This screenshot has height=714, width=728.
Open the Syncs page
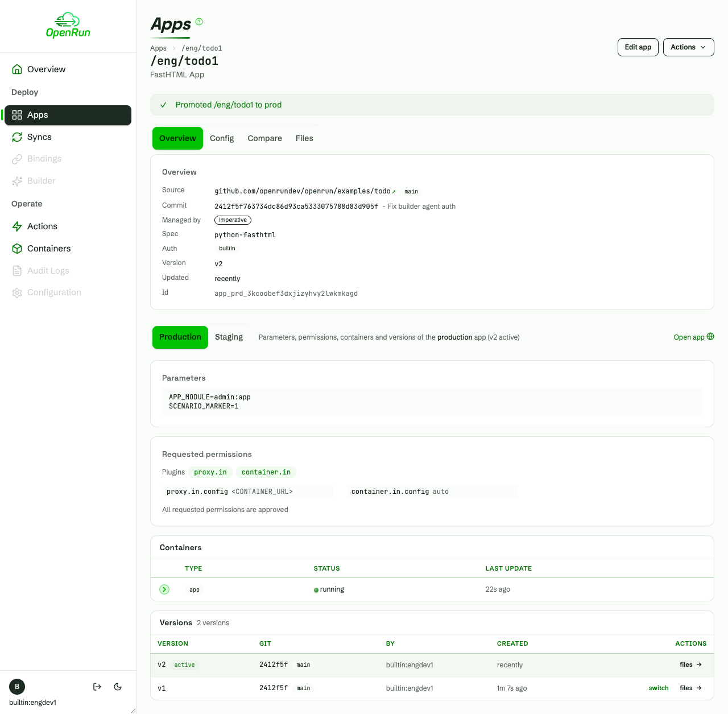[68, 137]
